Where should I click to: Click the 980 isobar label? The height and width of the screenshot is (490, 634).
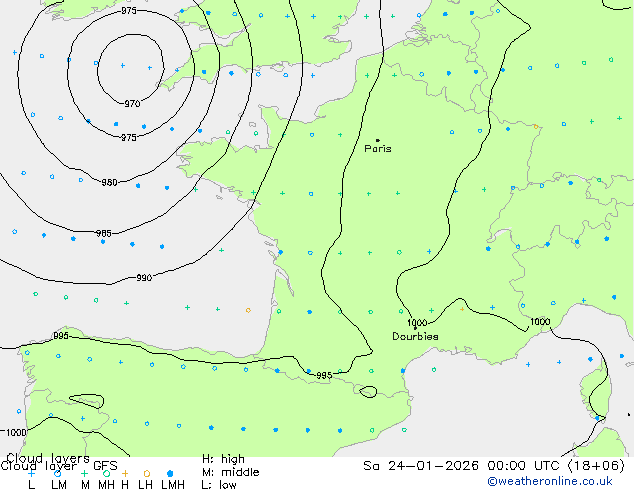coord(109,183)
